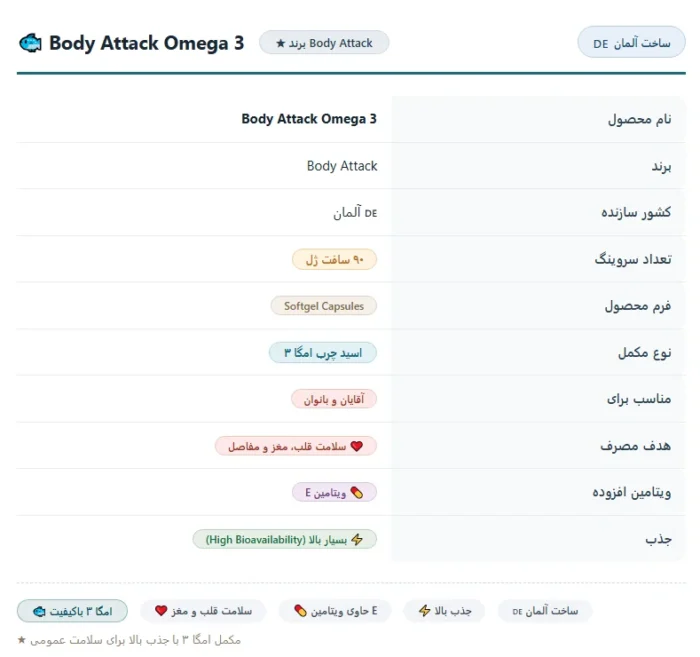Image resolution: width=700 pixels, height=657 pixels.
Task: Click the lightning icon in the جذب بالا tag
Action: [425, 611]
